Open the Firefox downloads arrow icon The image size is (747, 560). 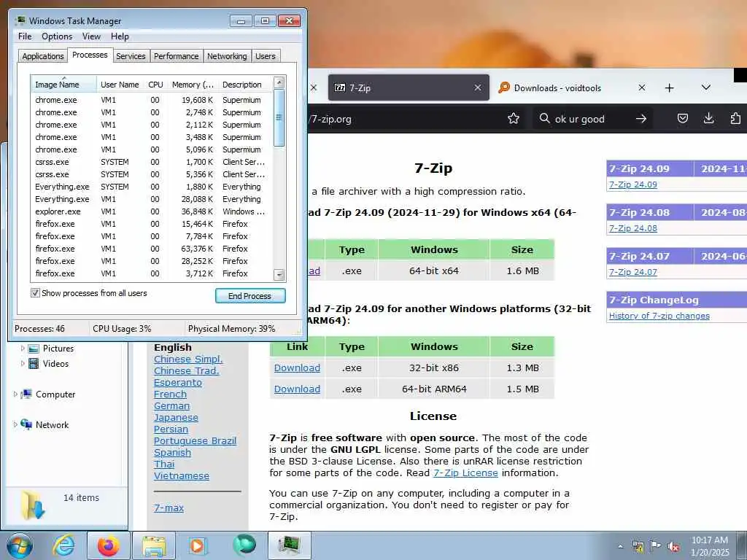click(709, 119)
